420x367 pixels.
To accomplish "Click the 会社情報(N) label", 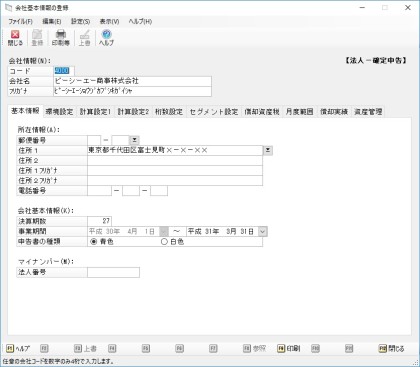I will pyautogui.click(x=30, y=61).
